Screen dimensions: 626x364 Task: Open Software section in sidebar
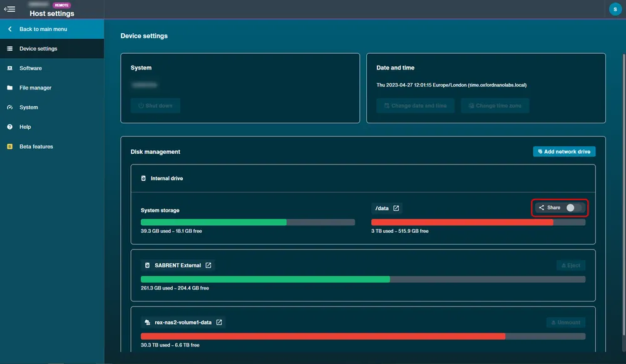click(x=52, y=68)
